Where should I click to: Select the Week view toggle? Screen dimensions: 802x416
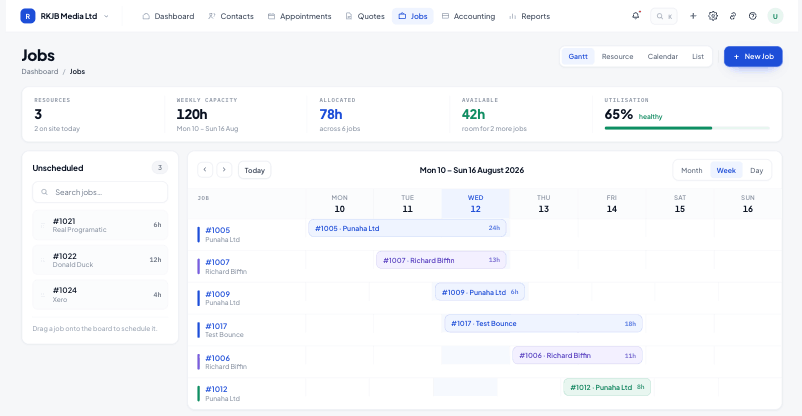(726, 170)
